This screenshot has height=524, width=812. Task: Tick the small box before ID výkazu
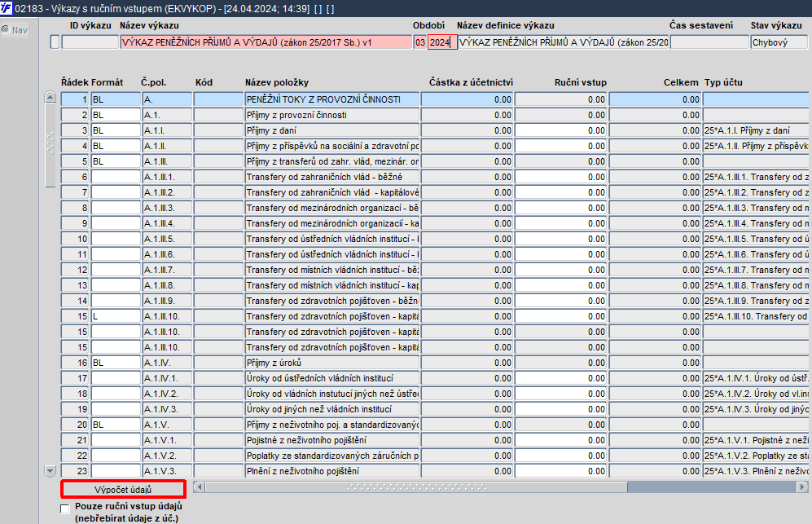[x=55, y=42]
